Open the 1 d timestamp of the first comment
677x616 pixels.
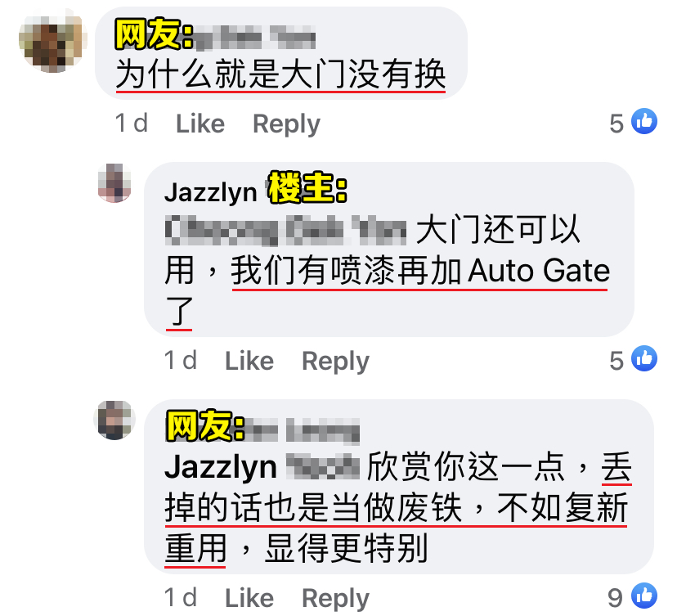[132, 124]
